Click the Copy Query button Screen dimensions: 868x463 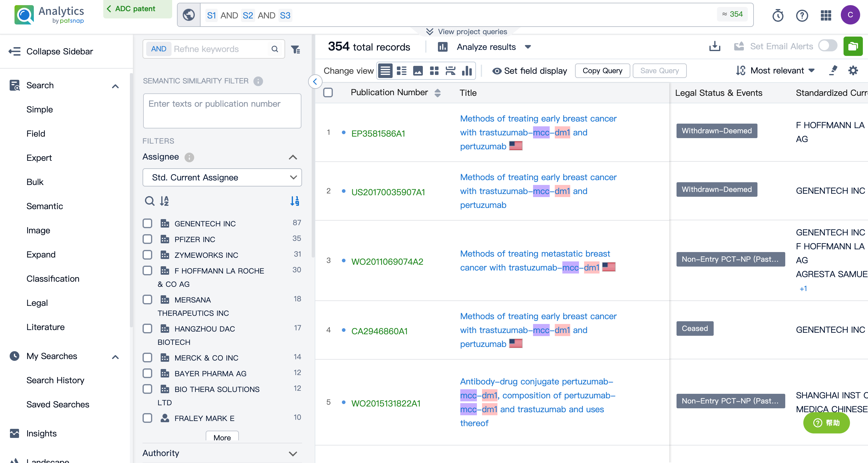point(602,71)
